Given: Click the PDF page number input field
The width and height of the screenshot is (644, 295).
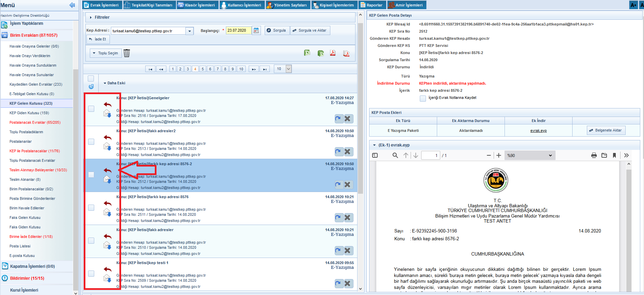Looking at the screenshot, I should [430, 155].
